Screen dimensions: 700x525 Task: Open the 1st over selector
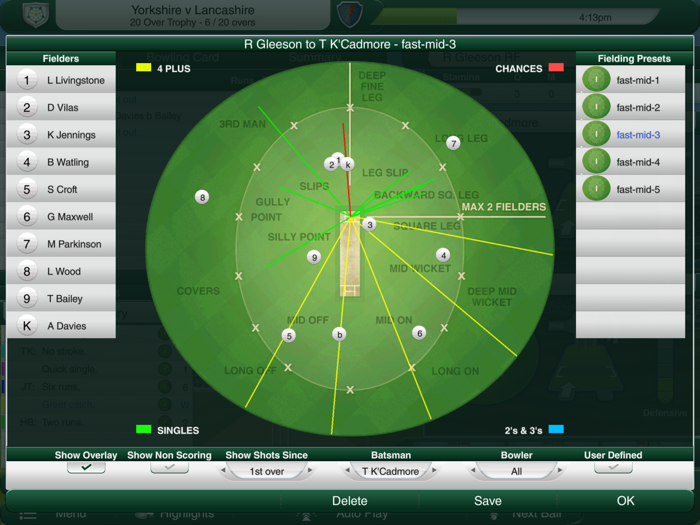pyautogui.click(x=267, y=471)
